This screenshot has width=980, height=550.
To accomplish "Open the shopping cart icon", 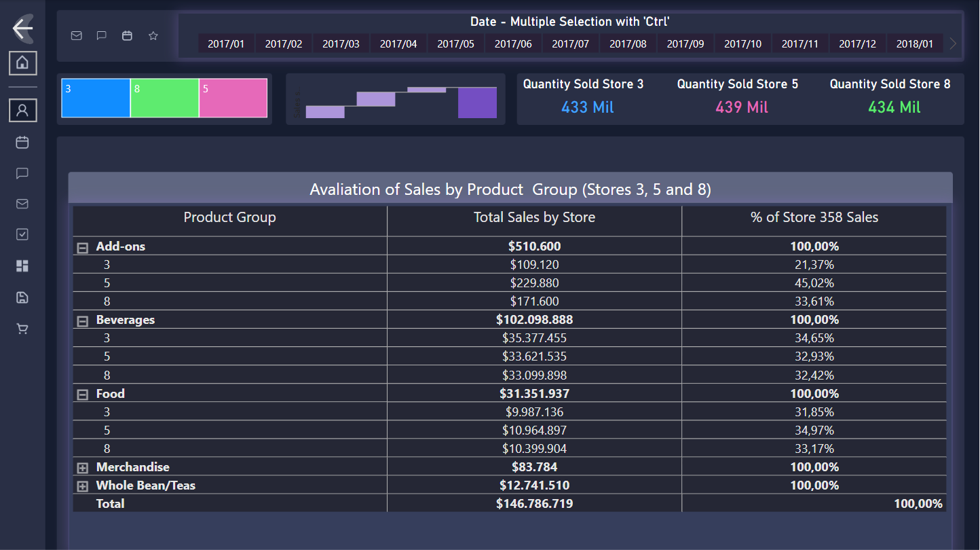I will pyautogui.click(x=22, y=329).
